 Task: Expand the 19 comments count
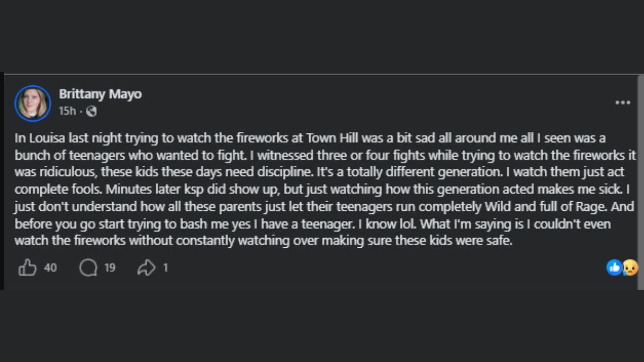(x=109, y=267)
